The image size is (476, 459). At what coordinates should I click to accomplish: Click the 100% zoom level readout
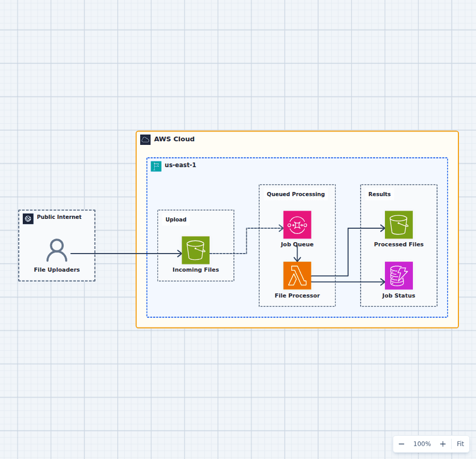tap(422, 444)
